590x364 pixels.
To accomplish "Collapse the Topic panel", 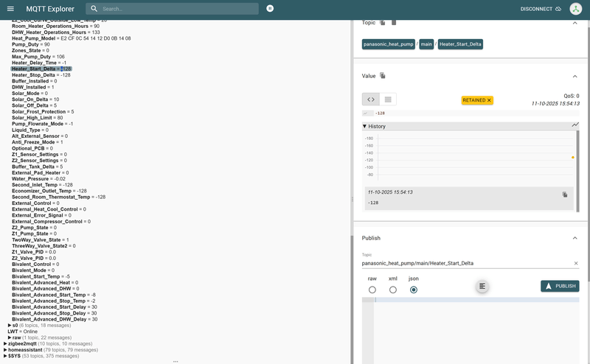I will 575,23.
